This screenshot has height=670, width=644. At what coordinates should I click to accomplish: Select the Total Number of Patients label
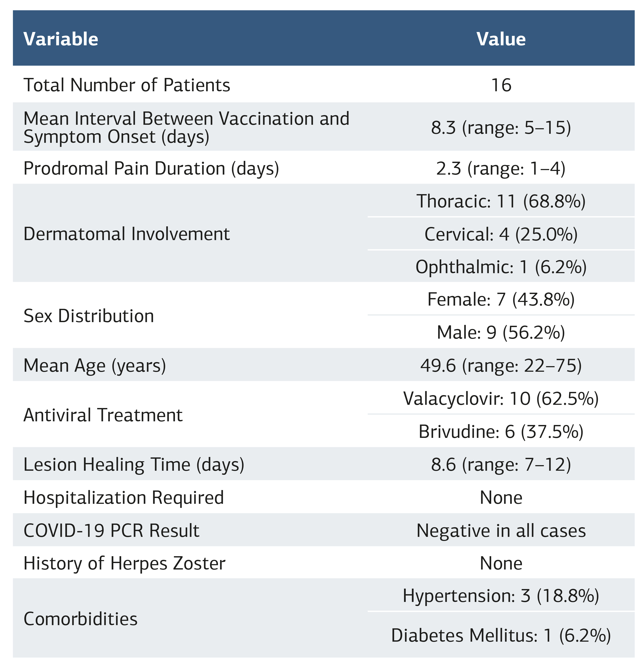[x=127, y=85]
